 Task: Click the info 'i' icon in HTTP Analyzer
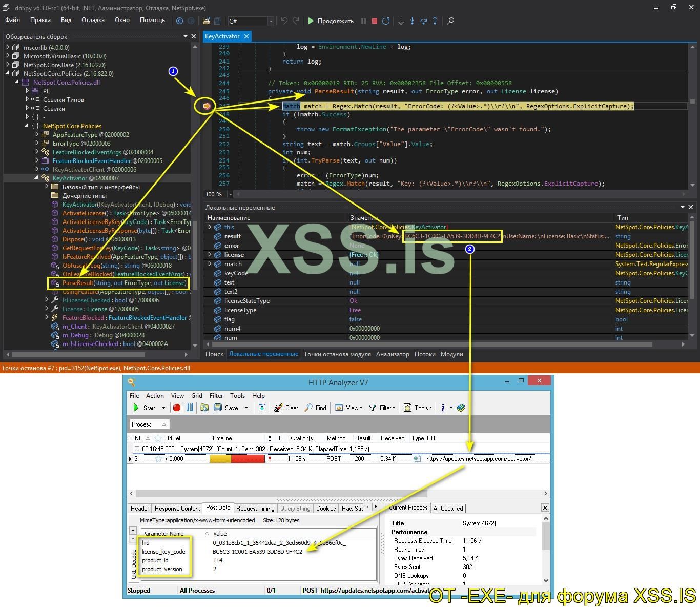[443, 408]
